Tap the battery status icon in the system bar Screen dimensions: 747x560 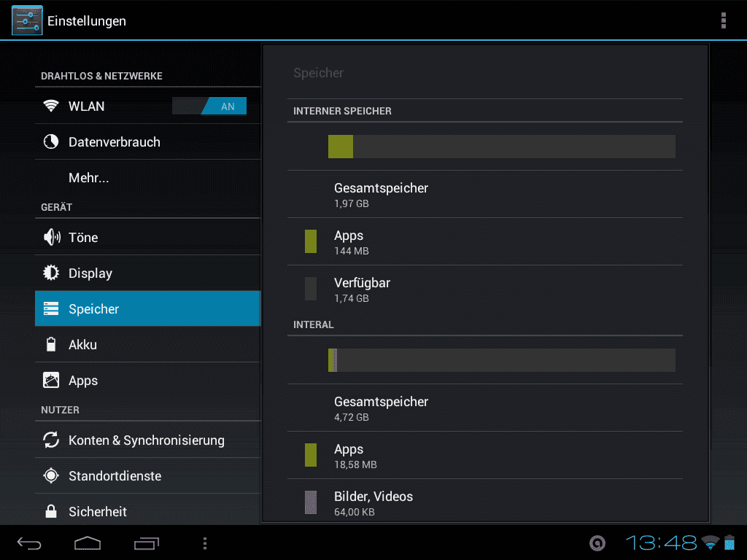(x=729, y=542)
